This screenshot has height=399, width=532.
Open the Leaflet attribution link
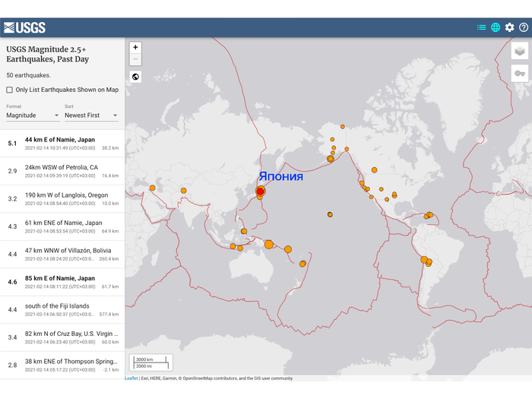(x=131, y=378)
